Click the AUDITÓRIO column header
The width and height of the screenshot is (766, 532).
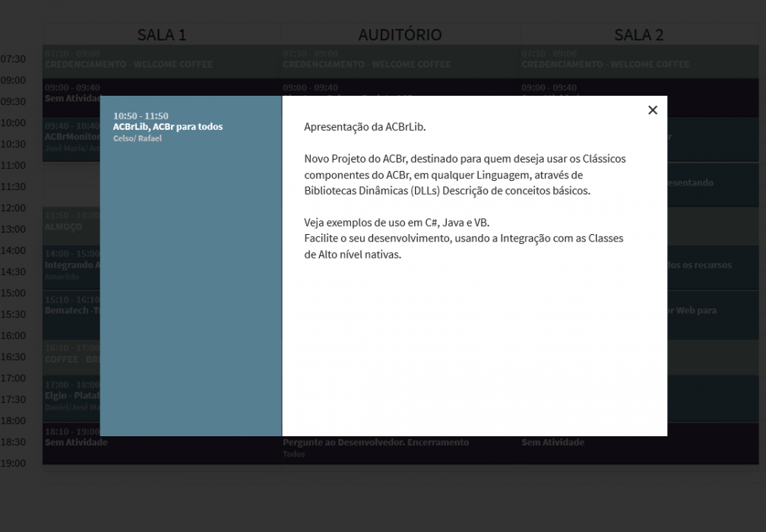pos(400,35)
